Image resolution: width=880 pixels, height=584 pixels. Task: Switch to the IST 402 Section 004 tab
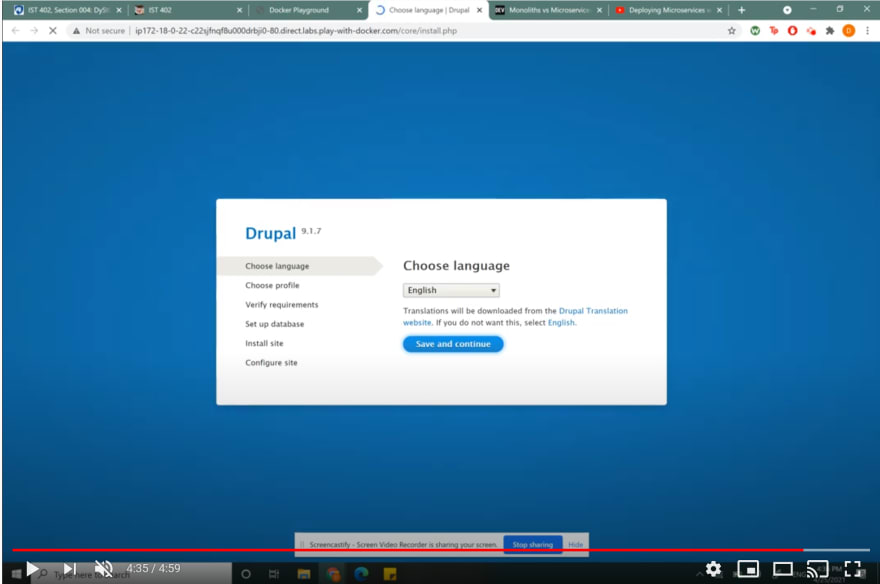tap(67, 10)
